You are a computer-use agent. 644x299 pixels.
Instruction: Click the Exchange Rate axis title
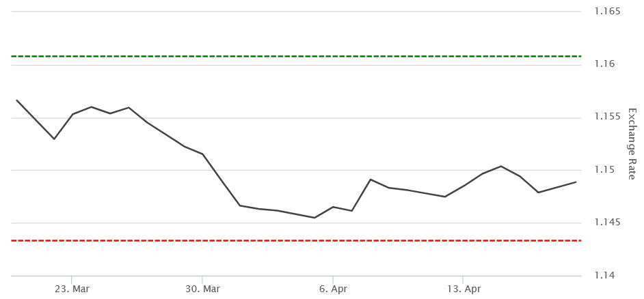(631, 142)
